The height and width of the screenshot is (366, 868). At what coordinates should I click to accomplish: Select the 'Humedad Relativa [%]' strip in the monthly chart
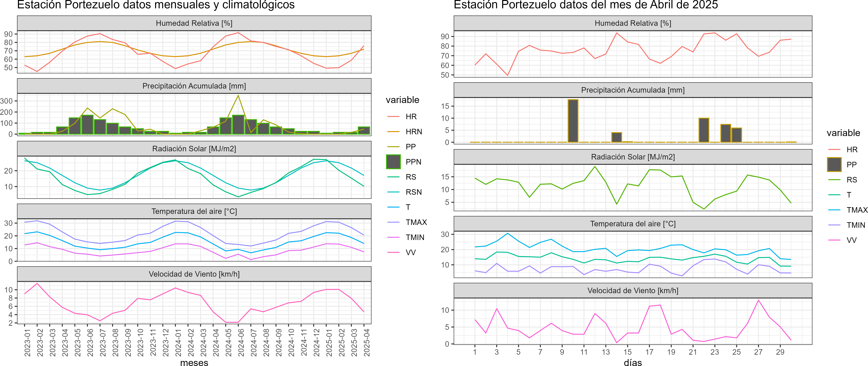pyautogui.click(x=194, y=23)
